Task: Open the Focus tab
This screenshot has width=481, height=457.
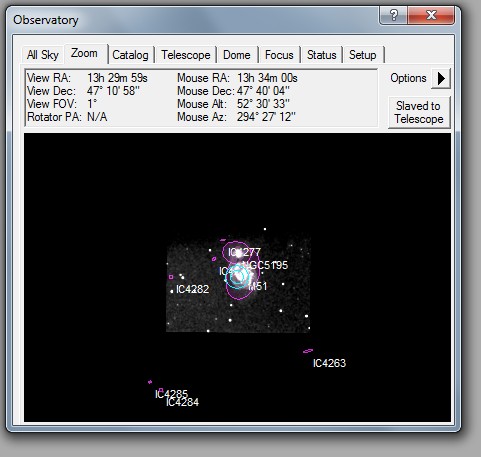Action: pos(279,55)
